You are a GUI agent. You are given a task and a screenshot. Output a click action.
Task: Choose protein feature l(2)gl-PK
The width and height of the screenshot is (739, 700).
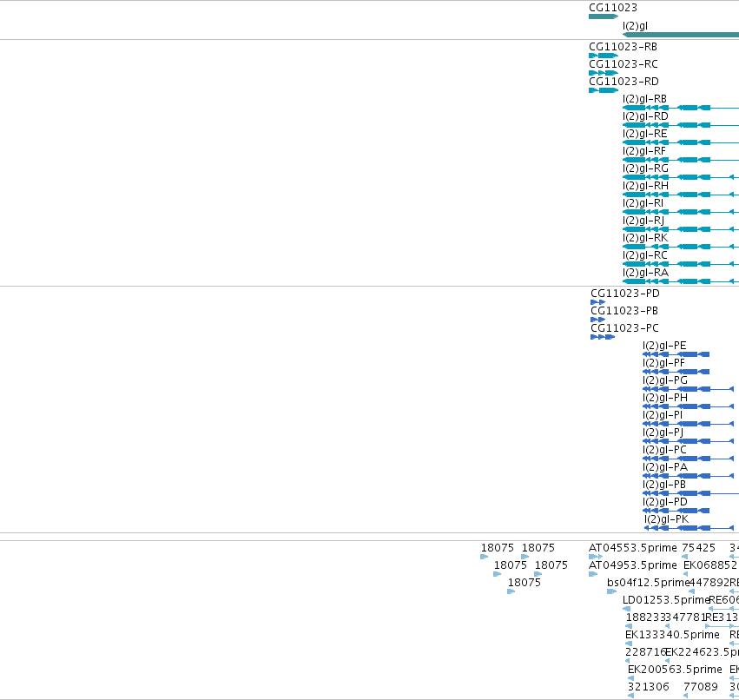pyautogui.click(x=690, y=528)
